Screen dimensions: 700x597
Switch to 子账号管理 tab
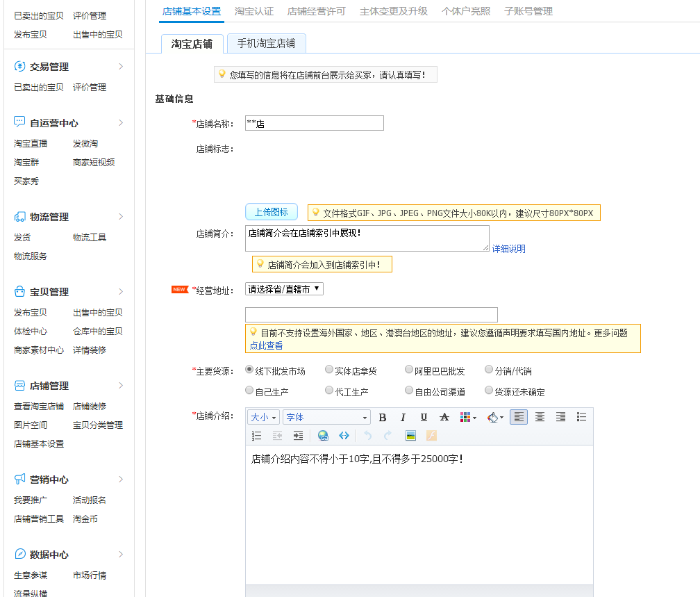528,11
